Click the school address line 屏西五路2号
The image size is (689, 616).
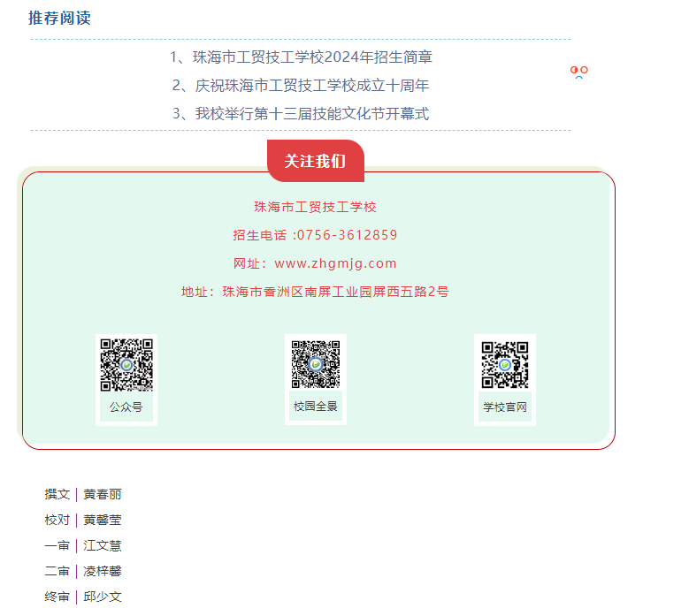pyautogui.click(x=315, y=292)
